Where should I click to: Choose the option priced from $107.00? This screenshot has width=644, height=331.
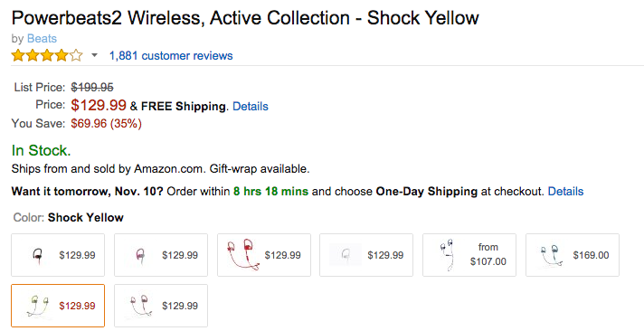point(469,255)
